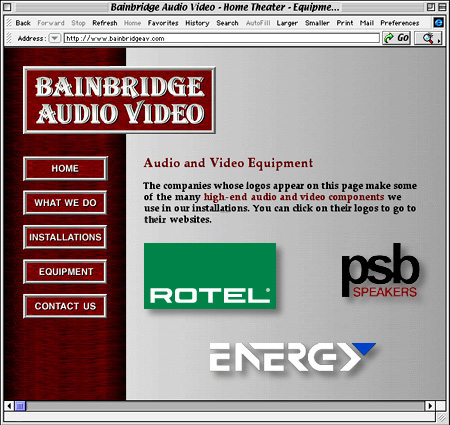Click the Forward toolbar button
Viewport: 450px width, 425px height.
pyautogui.click(x=51, y=23)
